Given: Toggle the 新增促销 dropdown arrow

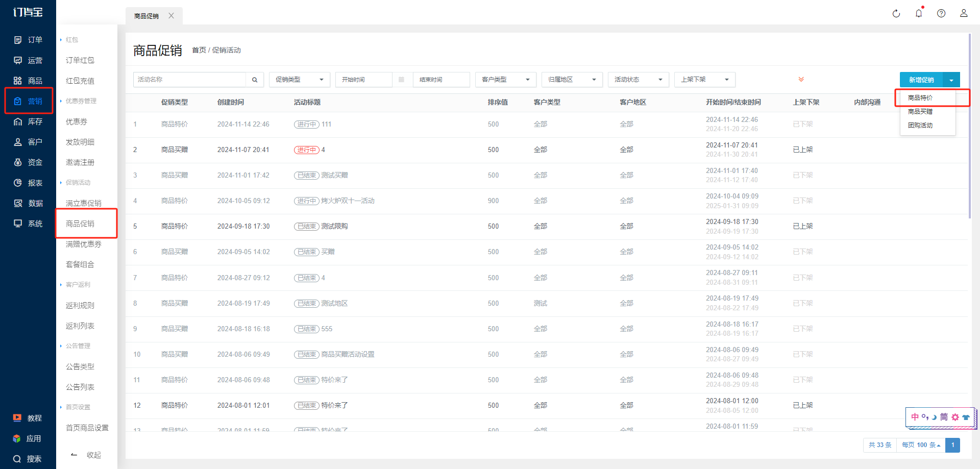Looking at the screenshot, I should tap(951, 80).
